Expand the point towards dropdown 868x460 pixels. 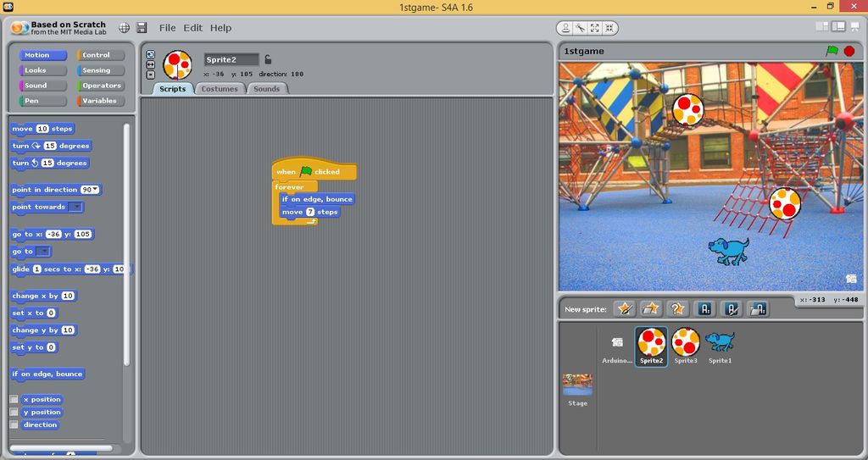(76, 207)
